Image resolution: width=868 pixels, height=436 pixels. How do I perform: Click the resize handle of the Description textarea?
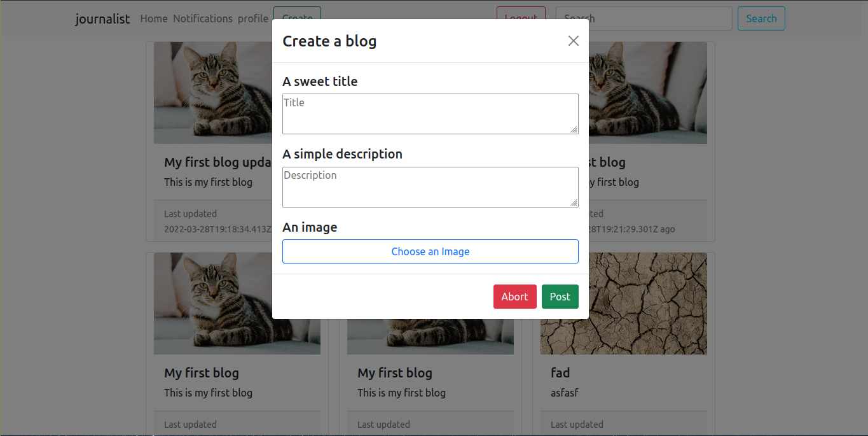click(574, 202)
